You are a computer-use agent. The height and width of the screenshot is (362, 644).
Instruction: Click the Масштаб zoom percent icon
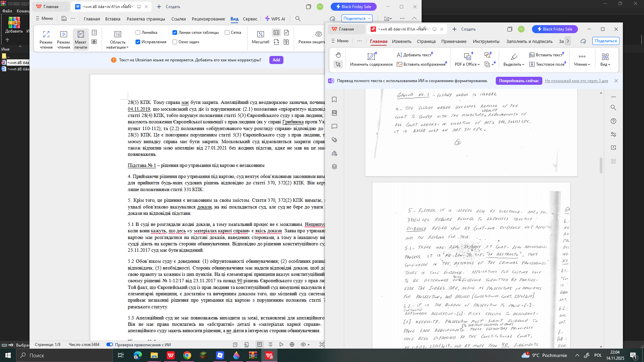pos(260,34)
